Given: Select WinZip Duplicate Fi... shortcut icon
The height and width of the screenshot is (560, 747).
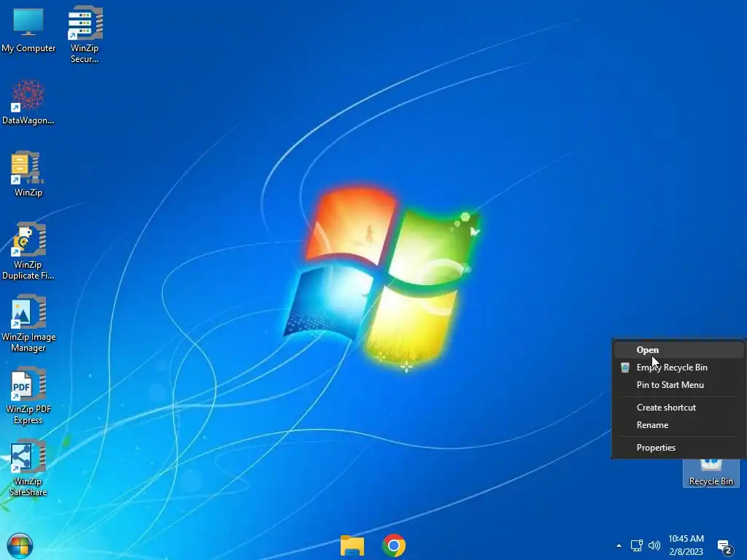Looking at the screenshot, I should point(28,251).
